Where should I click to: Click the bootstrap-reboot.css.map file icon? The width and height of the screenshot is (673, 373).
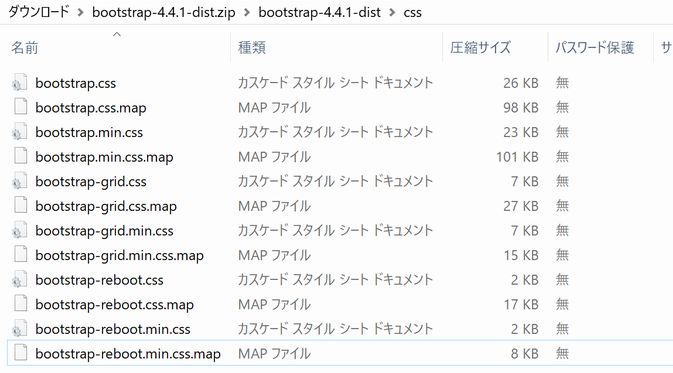point(20,304)
